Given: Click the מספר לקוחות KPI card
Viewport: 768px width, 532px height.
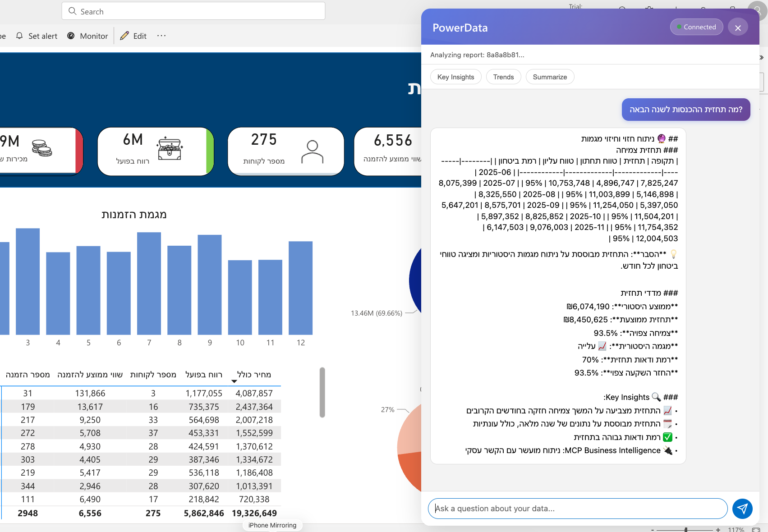Looking at the screenshot, I should pos(285,151).
